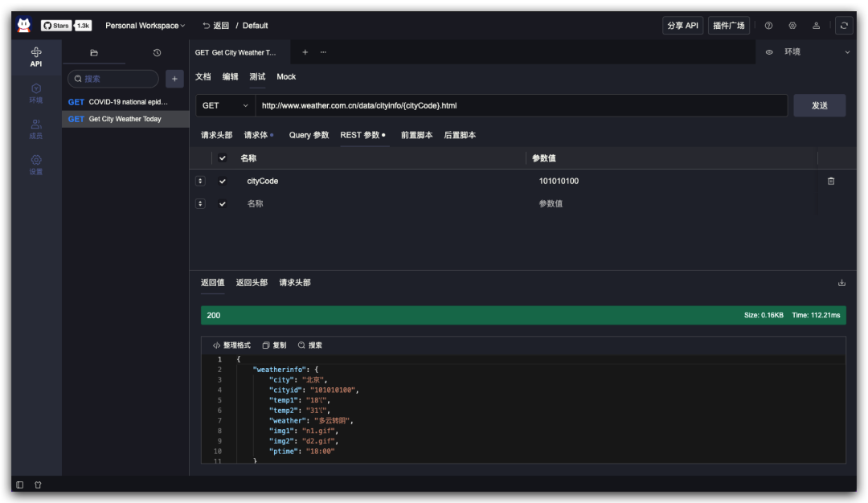This screenshot has height=503, width=868.
Task: Click inside the request URL field
Action: point(482,105)
